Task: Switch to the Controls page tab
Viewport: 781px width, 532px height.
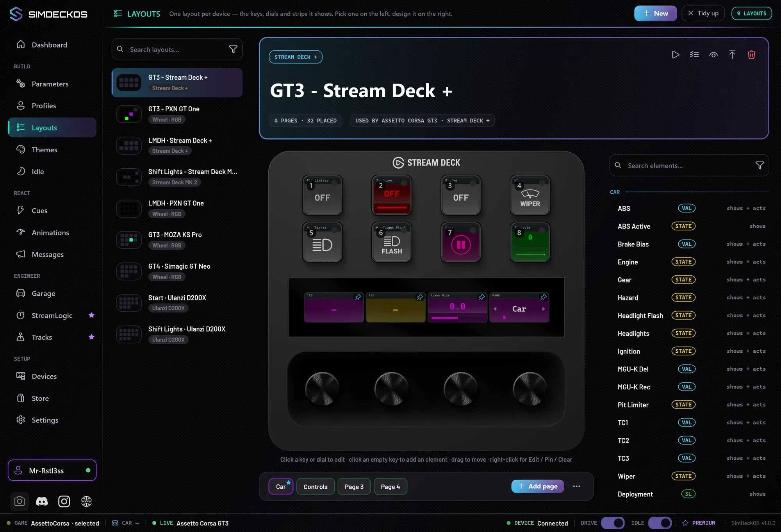Action: [316, 487]
